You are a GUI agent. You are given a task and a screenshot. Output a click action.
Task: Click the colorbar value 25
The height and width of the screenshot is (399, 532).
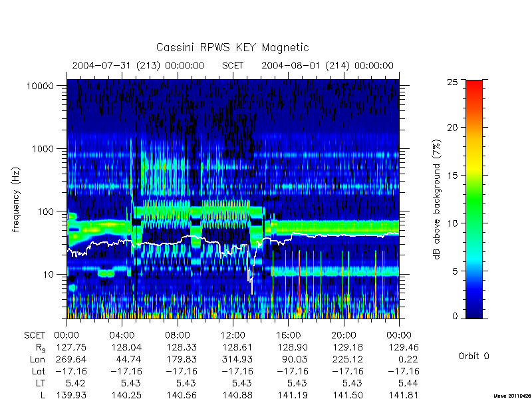(452, 82)
